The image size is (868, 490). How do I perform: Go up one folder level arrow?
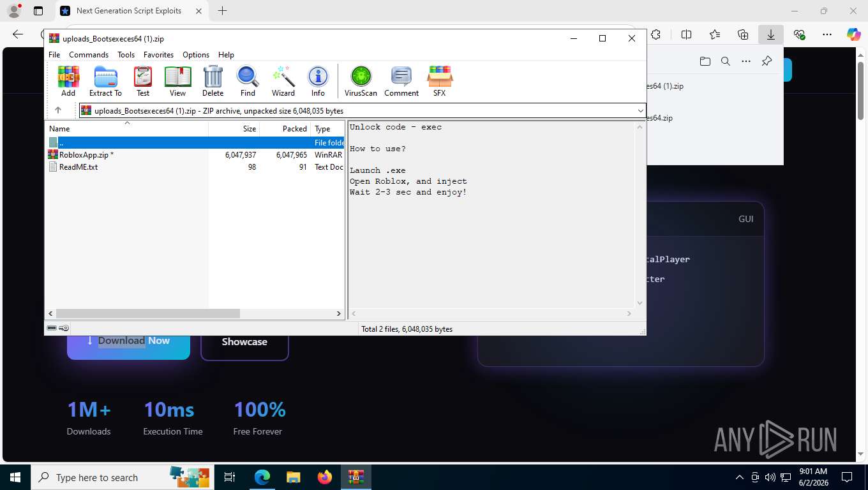pyautogui.click(x=58, y=110)
